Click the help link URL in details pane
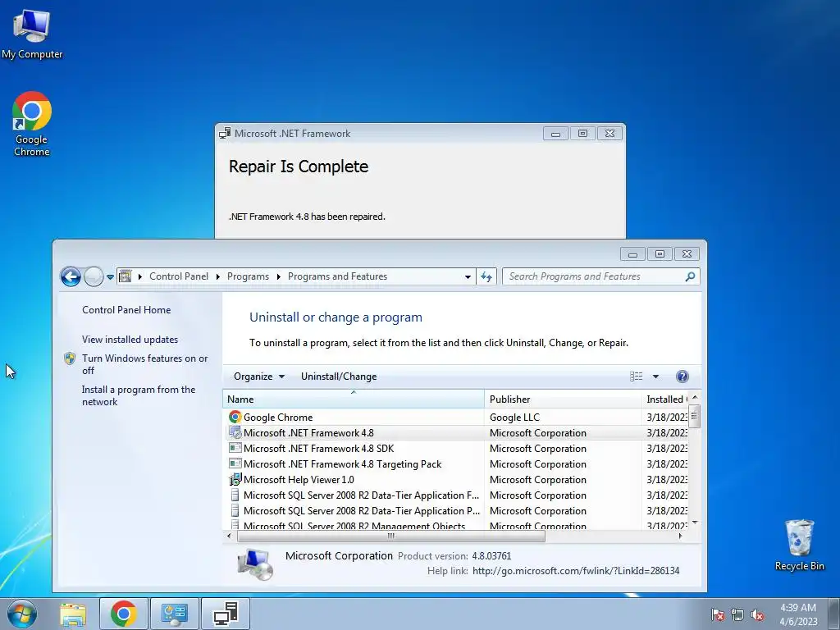This screenshot has width=840, height=630. click(576, 571)
